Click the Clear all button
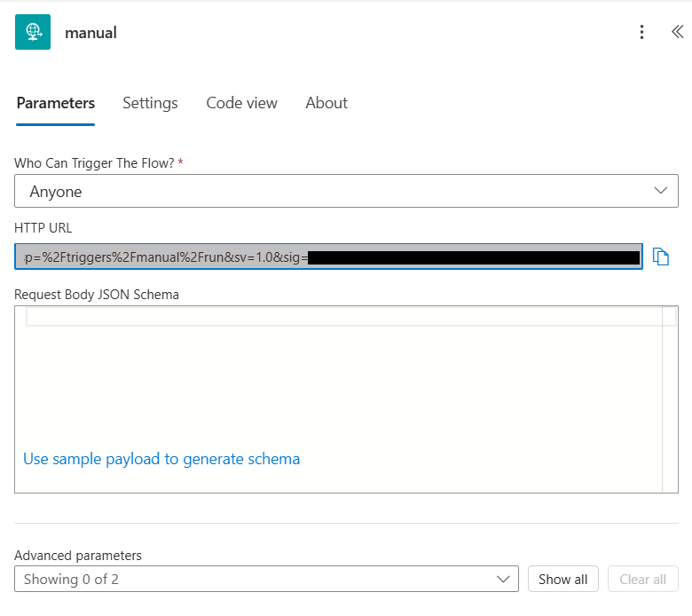Screen dimensions: 692x616 point(642,580)
